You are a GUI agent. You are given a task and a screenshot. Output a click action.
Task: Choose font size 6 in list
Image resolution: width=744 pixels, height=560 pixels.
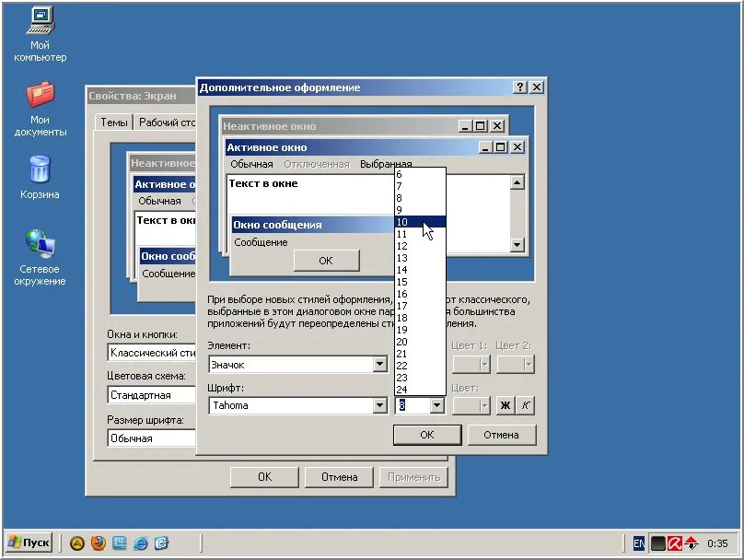point(420,174)
